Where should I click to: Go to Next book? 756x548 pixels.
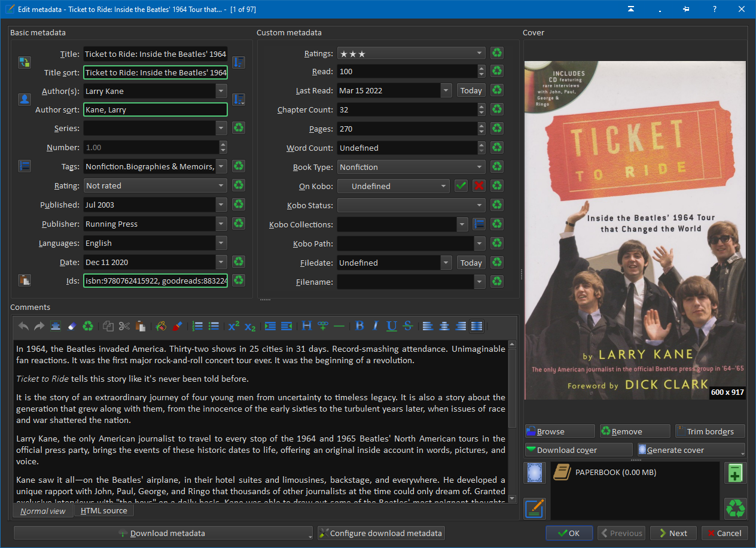pos(672,533)
